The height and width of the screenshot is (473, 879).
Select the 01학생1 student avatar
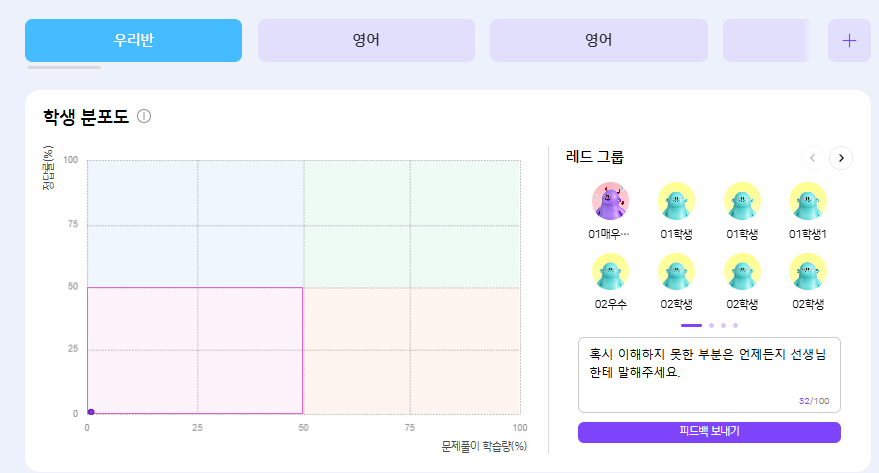point(808,201)
